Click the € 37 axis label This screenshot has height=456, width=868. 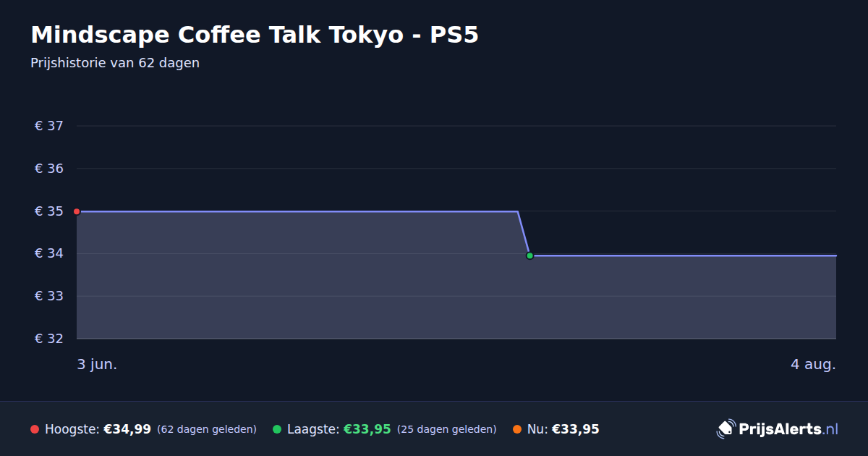coord(49,126)
